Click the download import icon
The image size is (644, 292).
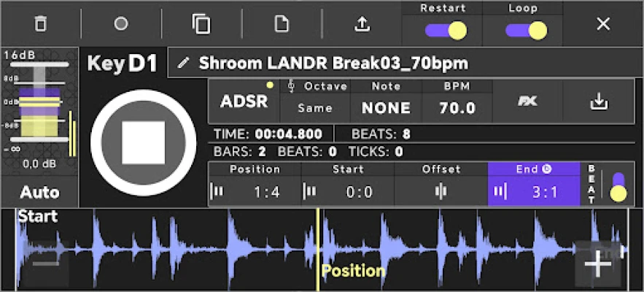599,101
